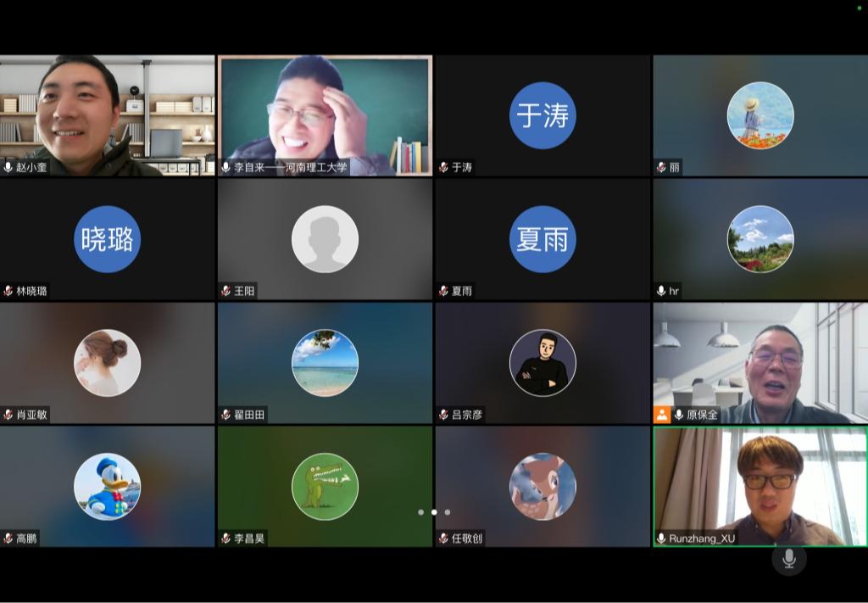Select the blue 夏雨 avatar circle
Image resolution: width=868 pixels, height=603 pixels.
point(542,239)
